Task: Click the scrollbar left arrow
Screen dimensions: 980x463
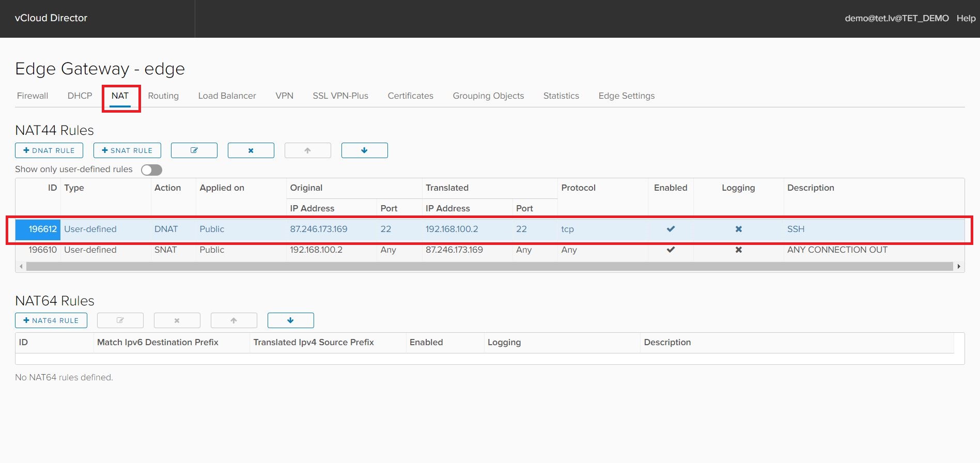Action: 21,267
